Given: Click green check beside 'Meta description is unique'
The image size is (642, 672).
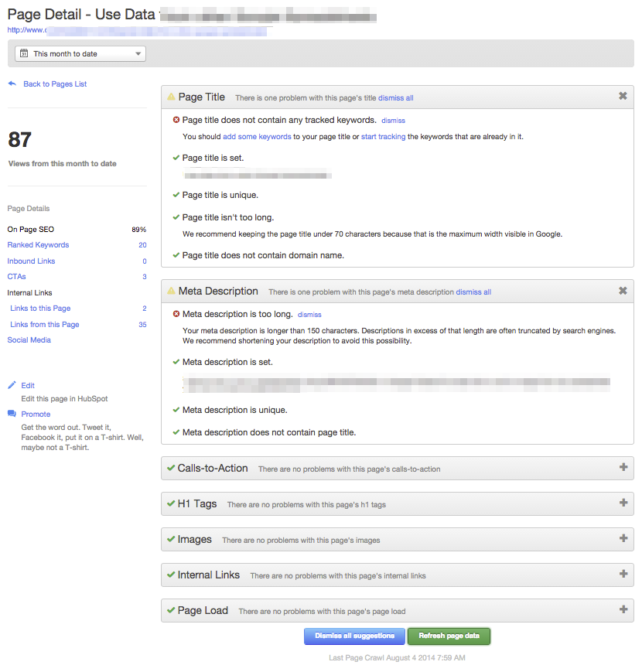Looking at the screenshot, I should (x=176, y=410).
